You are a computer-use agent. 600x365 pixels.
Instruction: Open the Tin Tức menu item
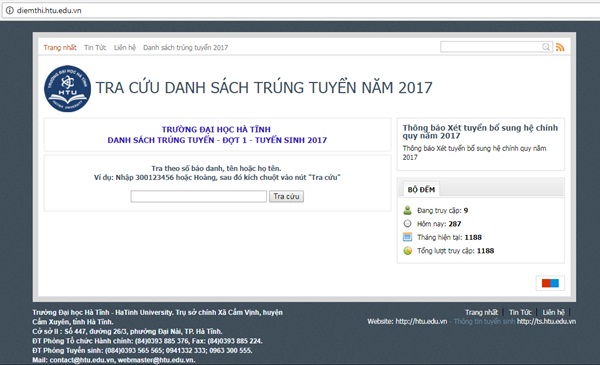[x=95, y=47]
